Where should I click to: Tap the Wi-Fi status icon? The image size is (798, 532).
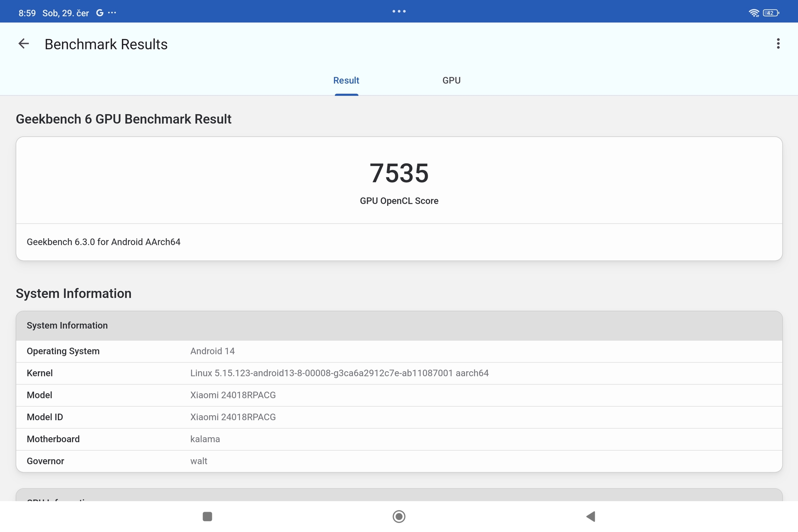(x=754, y=13)
